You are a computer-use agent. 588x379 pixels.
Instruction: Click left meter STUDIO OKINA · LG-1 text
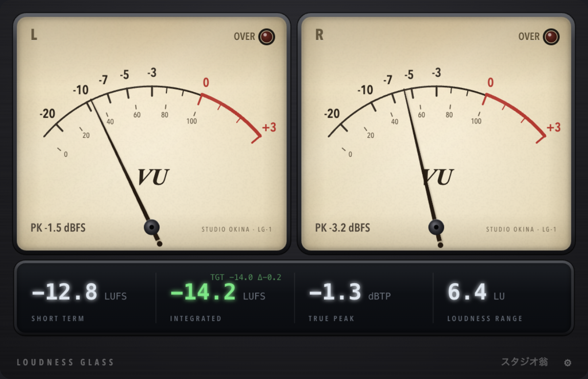(237, 230)
